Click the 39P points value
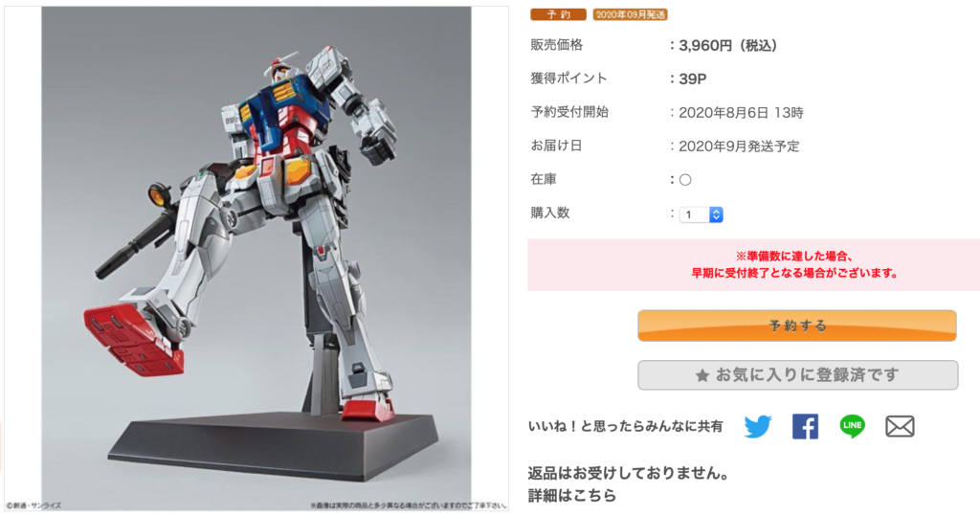This screenshot has height=517, width=980. 693,79
